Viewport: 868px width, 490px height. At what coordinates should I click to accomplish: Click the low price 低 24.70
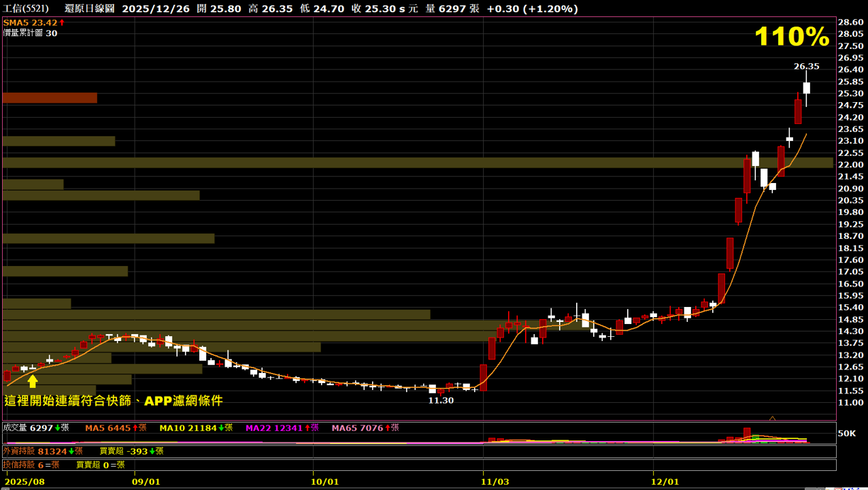(x=322, y=9)
